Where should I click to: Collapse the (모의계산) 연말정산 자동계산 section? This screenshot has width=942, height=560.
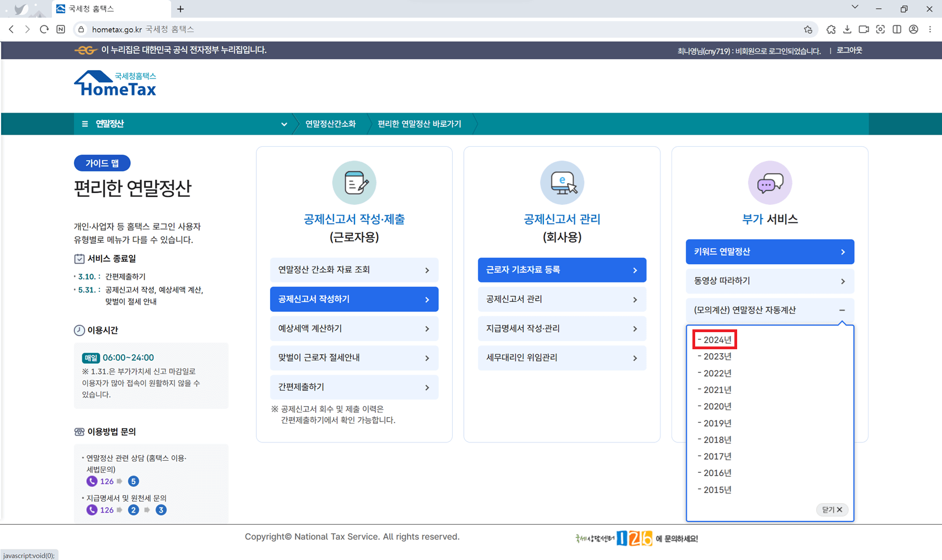[x=842, y=310]
